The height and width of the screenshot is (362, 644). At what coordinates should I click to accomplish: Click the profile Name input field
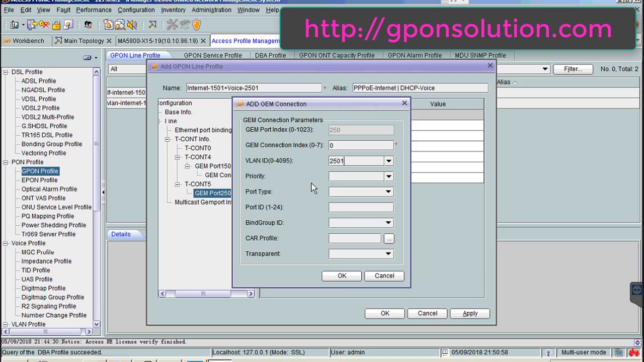point(254,88)
